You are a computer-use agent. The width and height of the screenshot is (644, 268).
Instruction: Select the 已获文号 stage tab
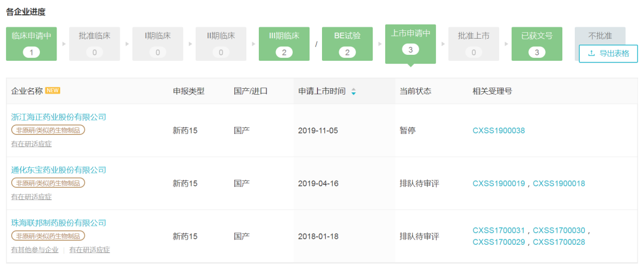[537, 44]
